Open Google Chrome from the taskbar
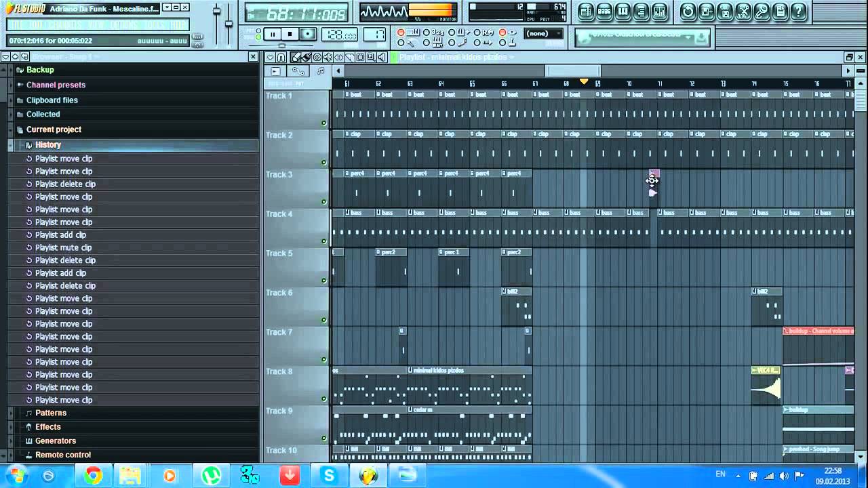 (x=94, y=476)
